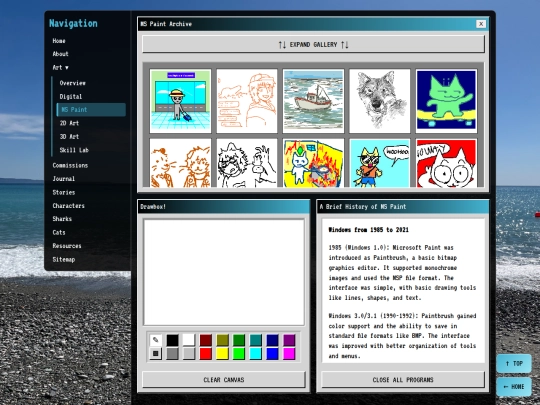The image size is (540, 405).
Task: Pick the yellow color swatch
Action: pos(222,353)
